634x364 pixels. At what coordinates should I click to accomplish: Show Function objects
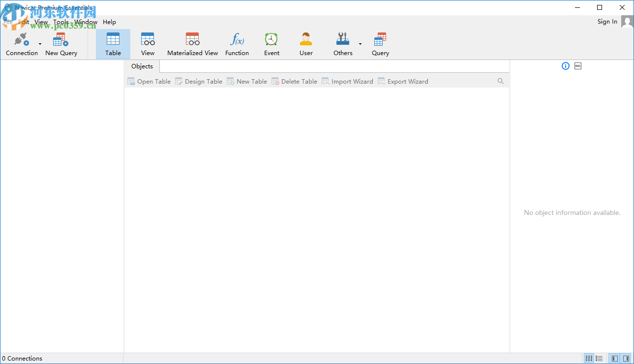tap(237, 44)
